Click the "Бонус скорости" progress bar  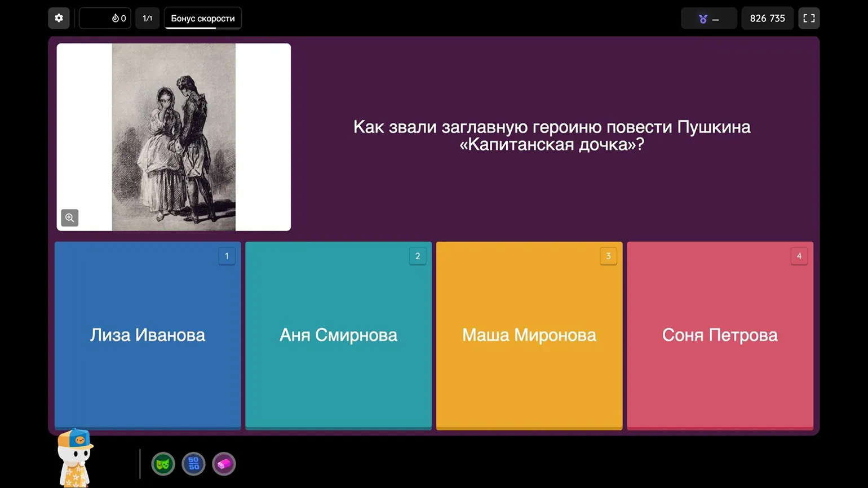click(203, 19)
